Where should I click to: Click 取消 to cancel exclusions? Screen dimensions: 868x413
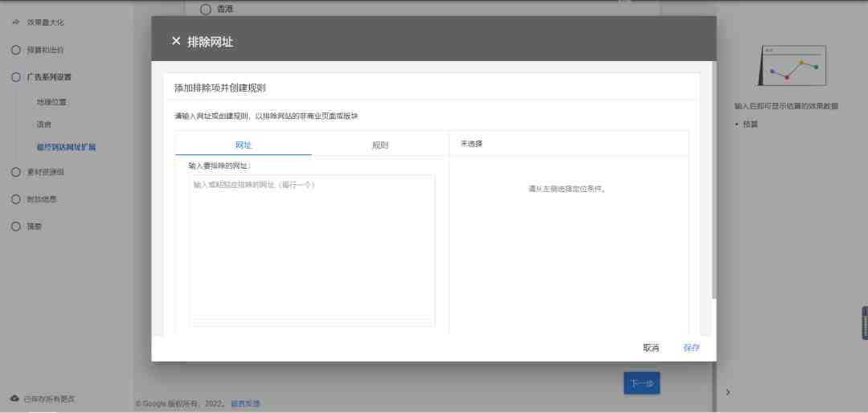pos(651,348)
